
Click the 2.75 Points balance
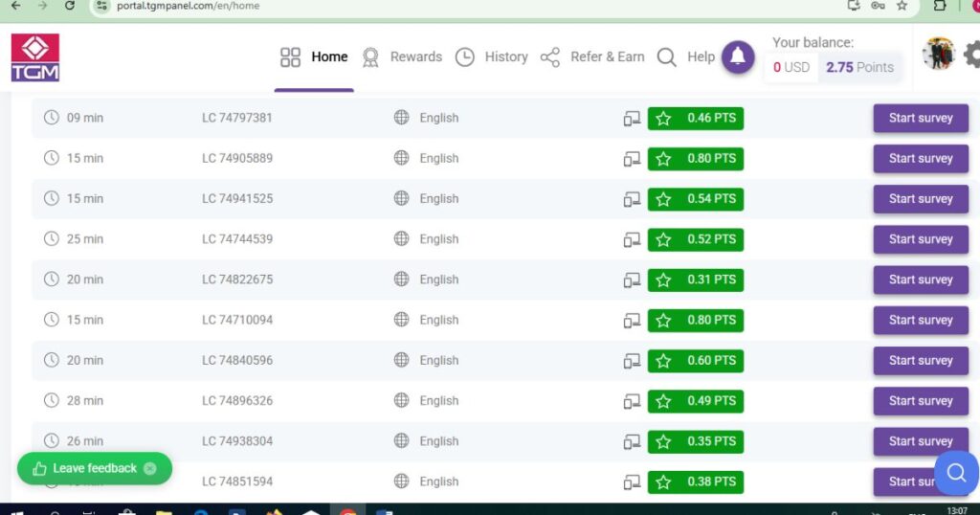pyautogui.click(x=859, y=67)
